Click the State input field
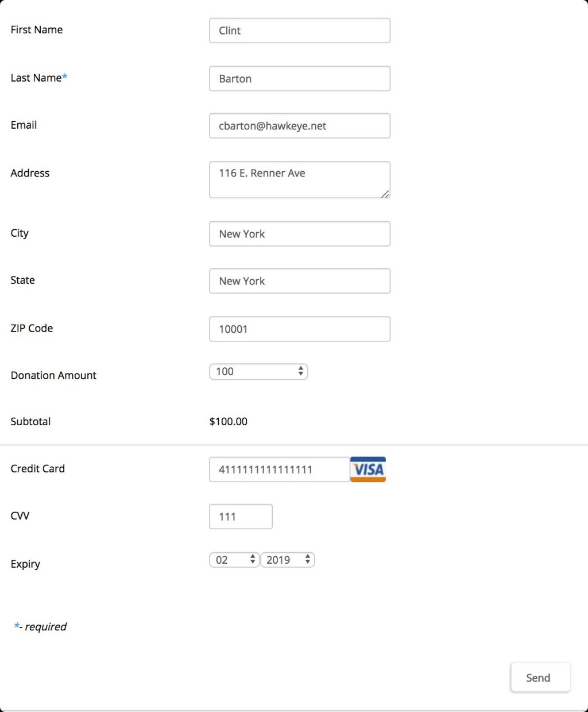 coord(299,280)
